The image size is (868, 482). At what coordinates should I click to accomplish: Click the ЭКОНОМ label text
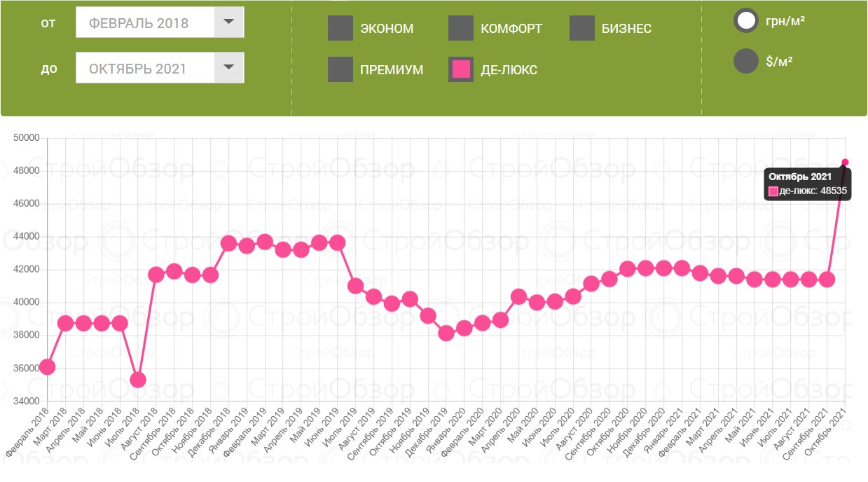pyautogui.click(x=387, y=29)
